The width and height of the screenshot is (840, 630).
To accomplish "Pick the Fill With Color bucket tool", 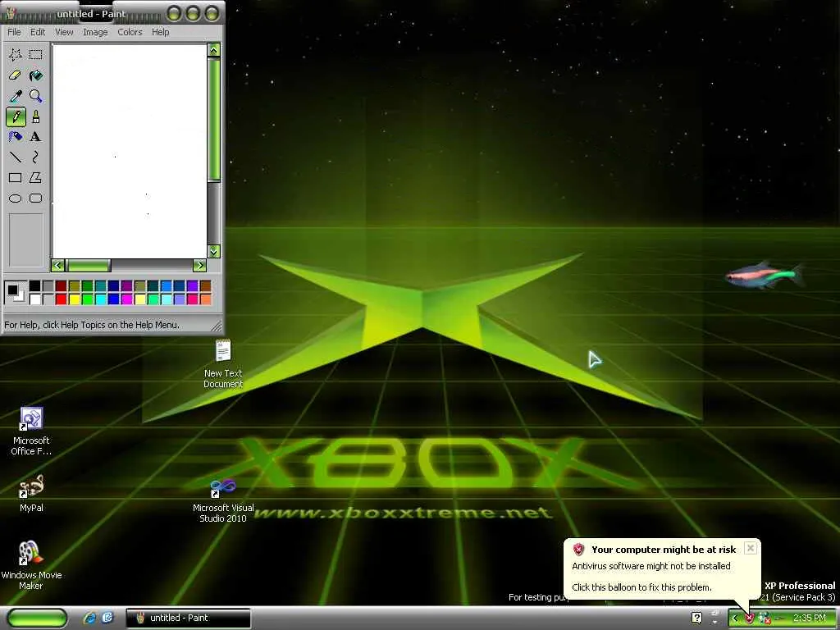I will tap(36, 75).
